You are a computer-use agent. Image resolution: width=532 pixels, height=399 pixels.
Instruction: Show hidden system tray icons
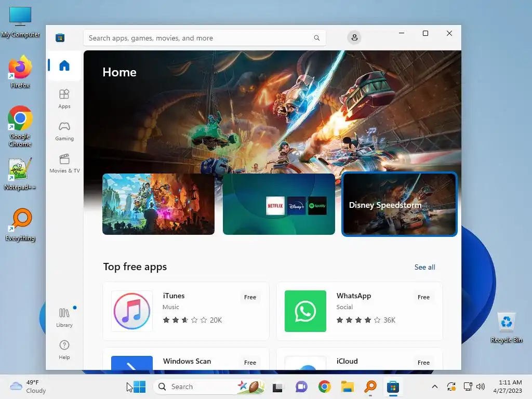tap(435, 387)
